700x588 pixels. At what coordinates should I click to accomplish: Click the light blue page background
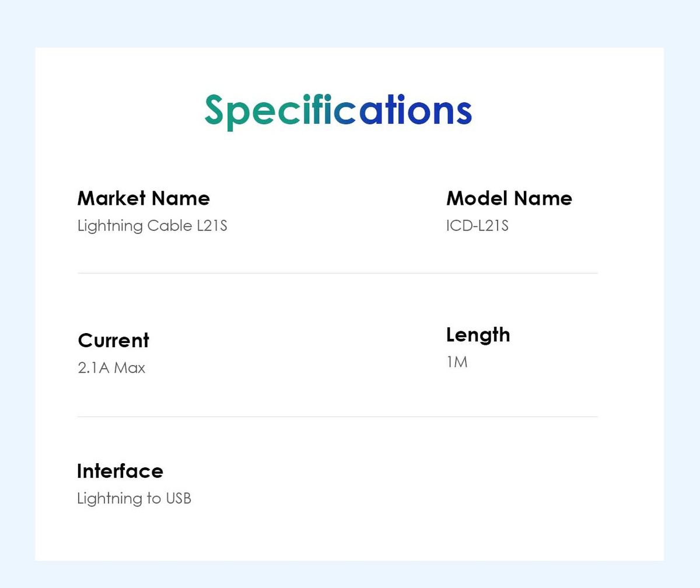pos(350,23)
